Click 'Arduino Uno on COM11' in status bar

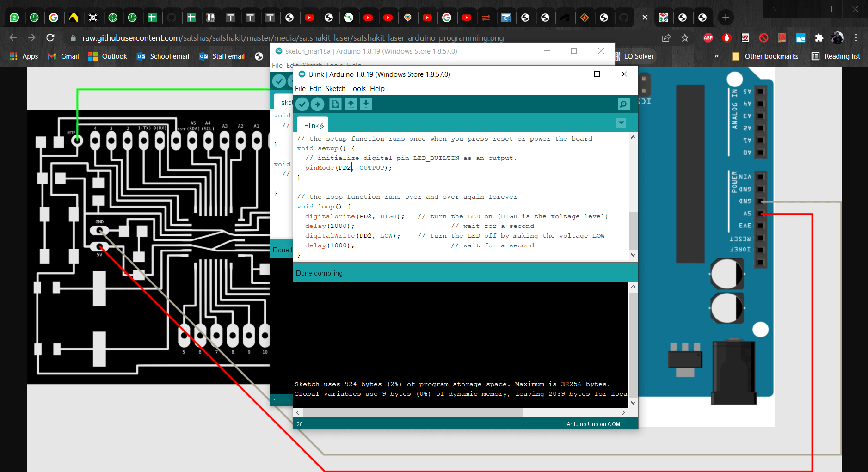[x=596, y=424]
